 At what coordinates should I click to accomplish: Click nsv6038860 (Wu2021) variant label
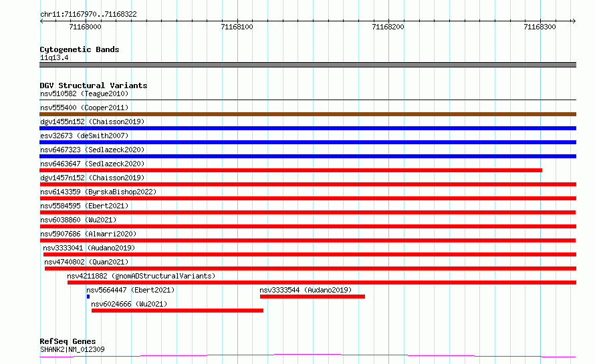coord(78,220)
